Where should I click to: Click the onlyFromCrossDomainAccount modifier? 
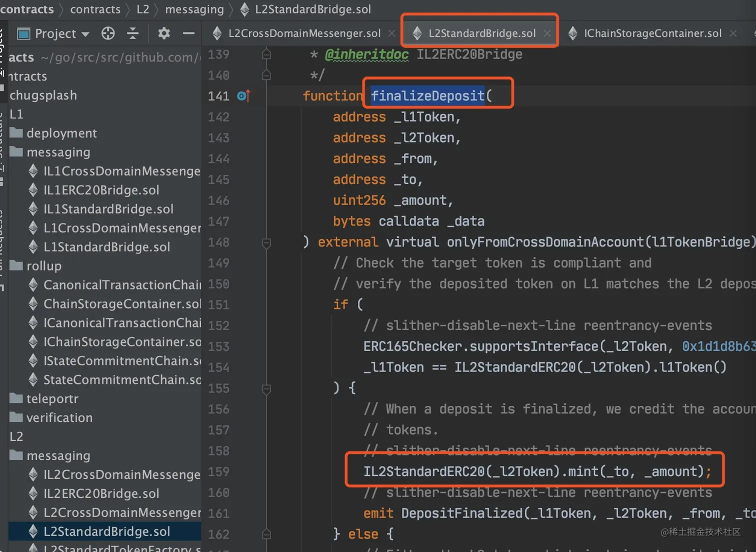545,242
